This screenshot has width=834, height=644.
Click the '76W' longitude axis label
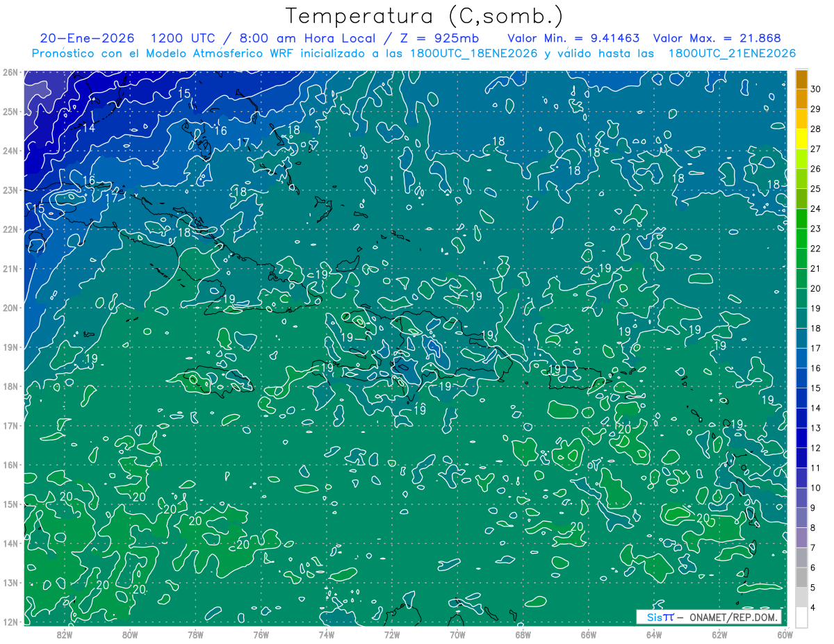tap(261, 634)
